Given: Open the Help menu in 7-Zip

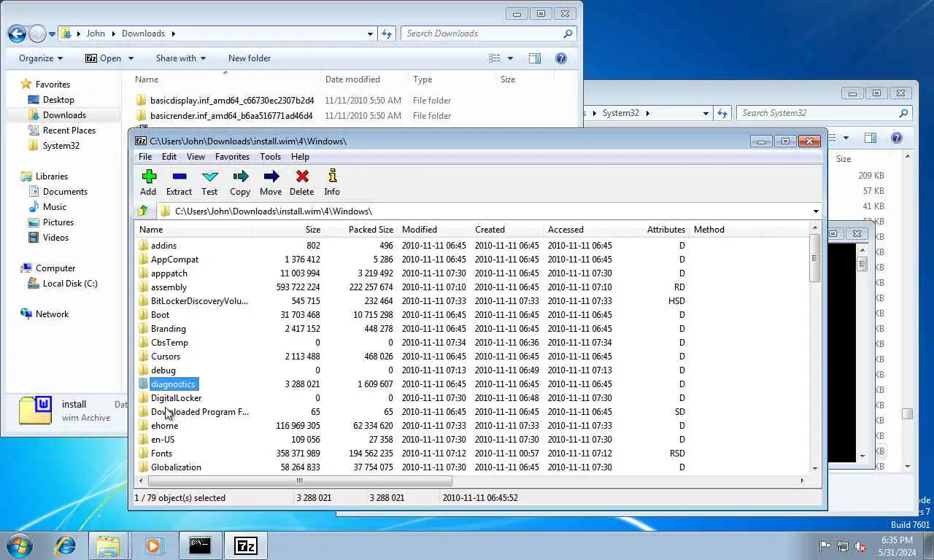Looking at the screenshot, I should pos(300,157).
